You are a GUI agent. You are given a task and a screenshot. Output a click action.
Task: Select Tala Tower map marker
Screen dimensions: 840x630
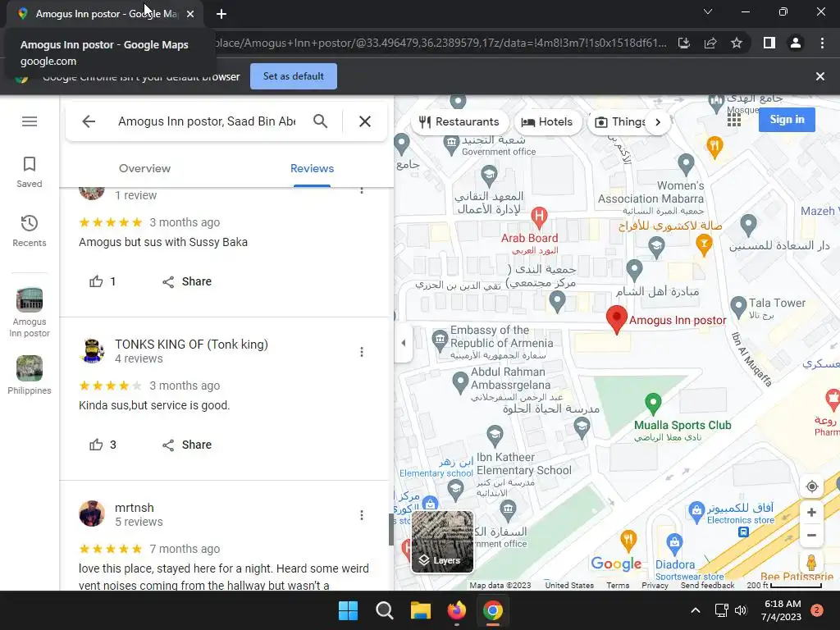[738, 308]
